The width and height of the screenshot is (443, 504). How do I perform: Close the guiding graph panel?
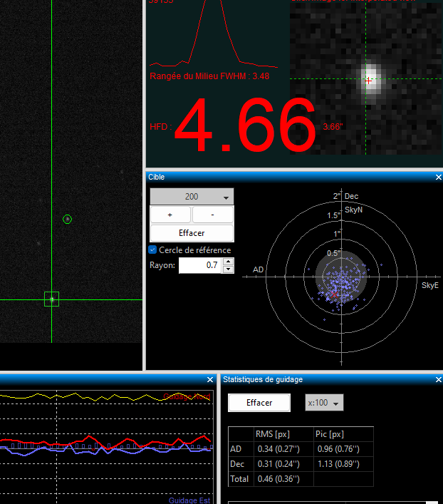(209, 380)
